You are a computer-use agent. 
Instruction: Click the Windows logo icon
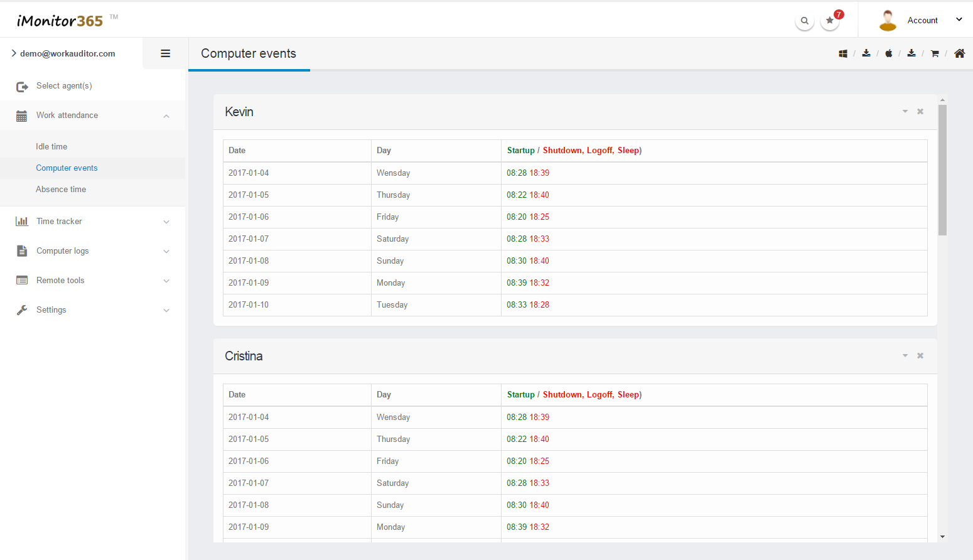[843, 54]
